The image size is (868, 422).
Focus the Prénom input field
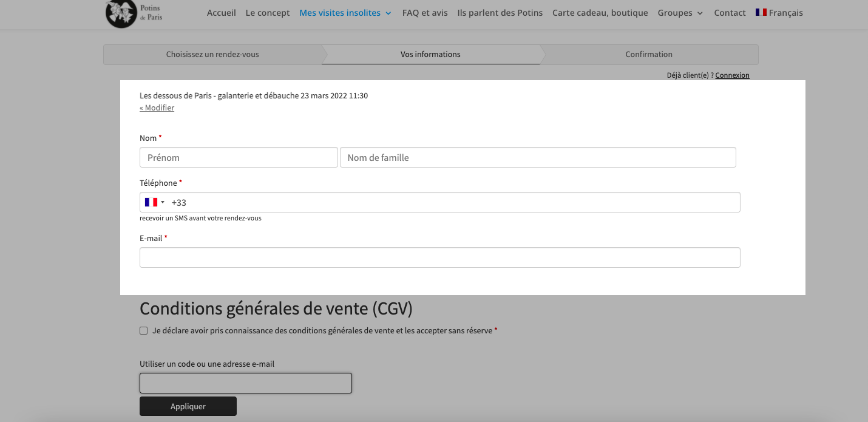(239, 157)
